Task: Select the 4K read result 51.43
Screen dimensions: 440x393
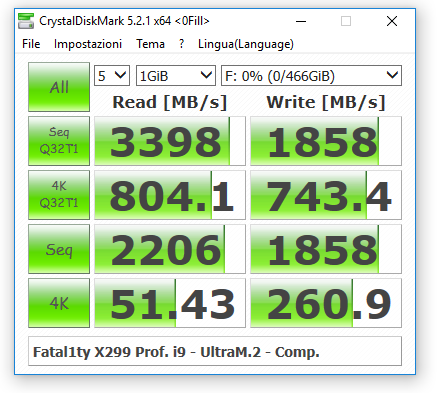Action: point(170,303)
